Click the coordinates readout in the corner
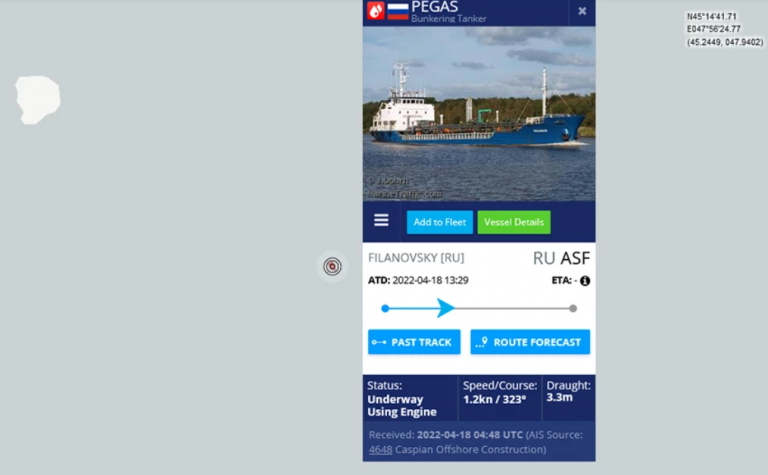The image size is (768, 475). (724, 29)
